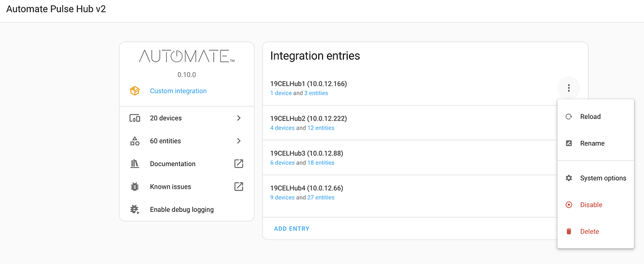
Task: Open the 60 entities row
Action: pyautogui.click(x=187, y=141)
